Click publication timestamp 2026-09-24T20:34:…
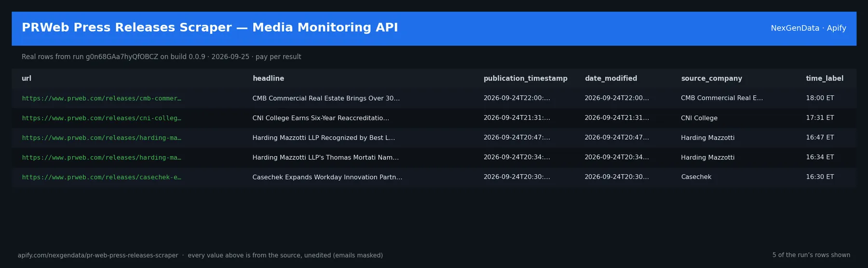 (x=516, y=158)
